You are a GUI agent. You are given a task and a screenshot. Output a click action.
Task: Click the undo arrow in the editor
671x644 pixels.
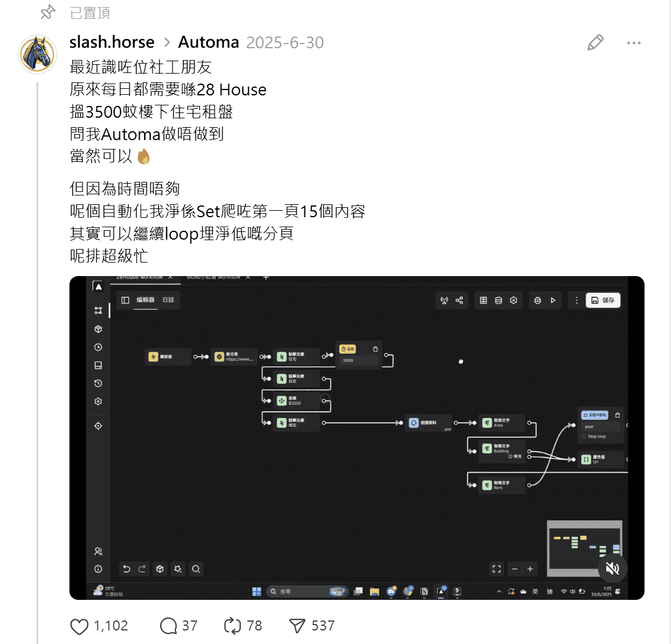[x=126, y=569]
